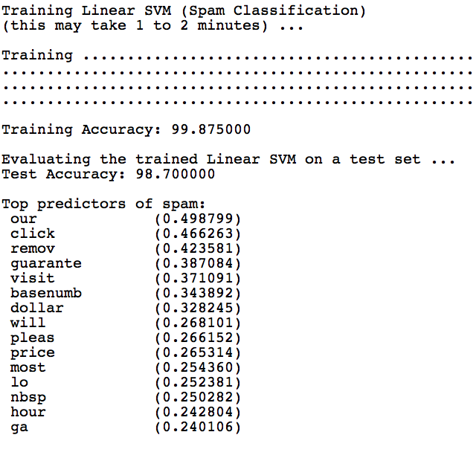Image resolution: width=476 pixels, height=458 pixels.
Task: Click the predictor word 'dollar'
Action: [37, 309]
